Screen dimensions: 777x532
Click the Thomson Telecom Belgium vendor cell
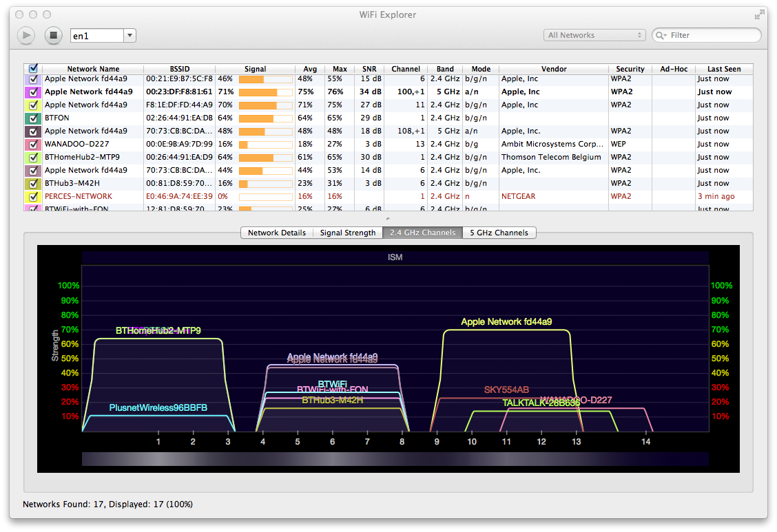(x=551, y=157)
